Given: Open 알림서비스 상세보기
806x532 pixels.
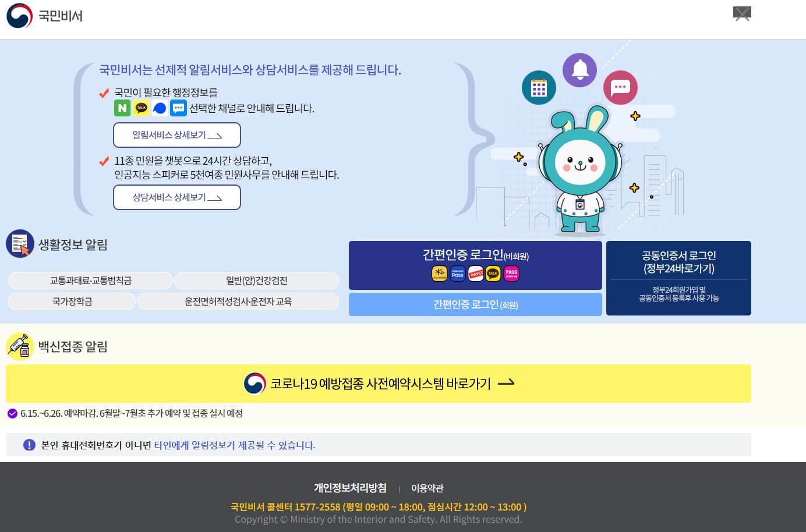Looking at the screenshot, I should 177,135.
